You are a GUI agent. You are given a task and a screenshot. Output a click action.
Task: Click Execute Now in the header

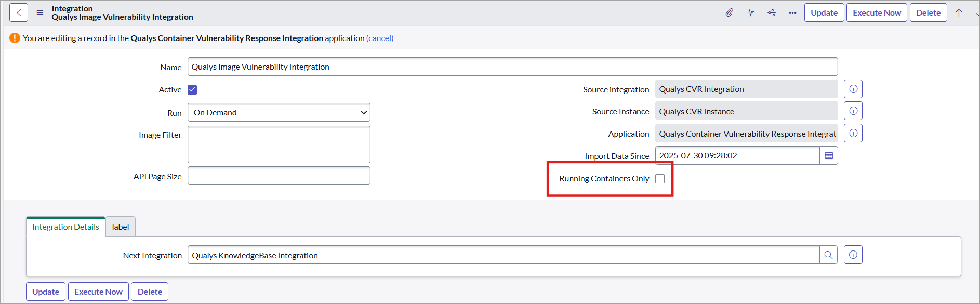[877, 12]
